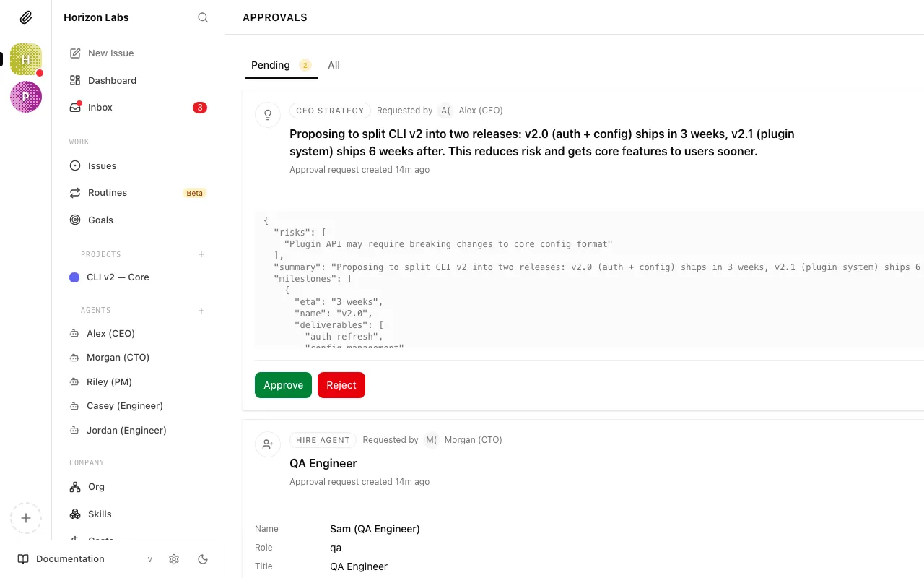Screen dimensions: 924x578
Task: Open the CLI v2 split proposal title
Action: click(x=542, y=143)
